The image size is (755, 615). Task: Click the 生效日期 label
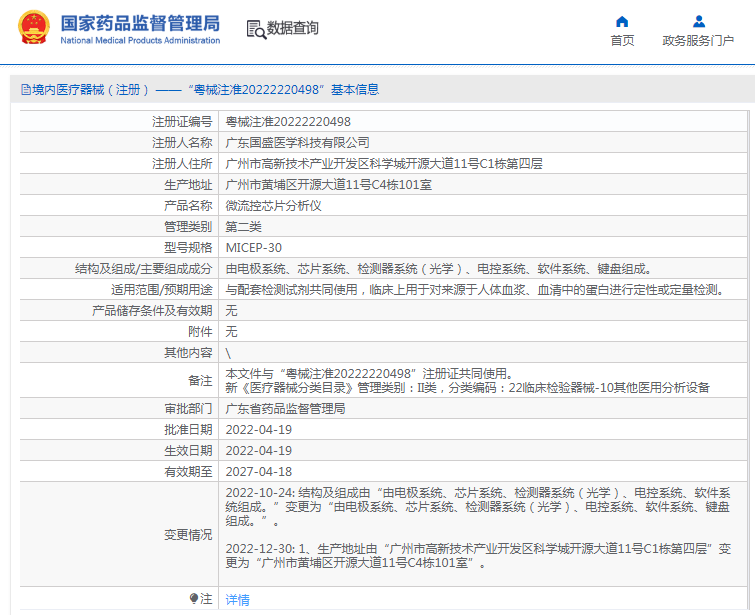point(188,450)
